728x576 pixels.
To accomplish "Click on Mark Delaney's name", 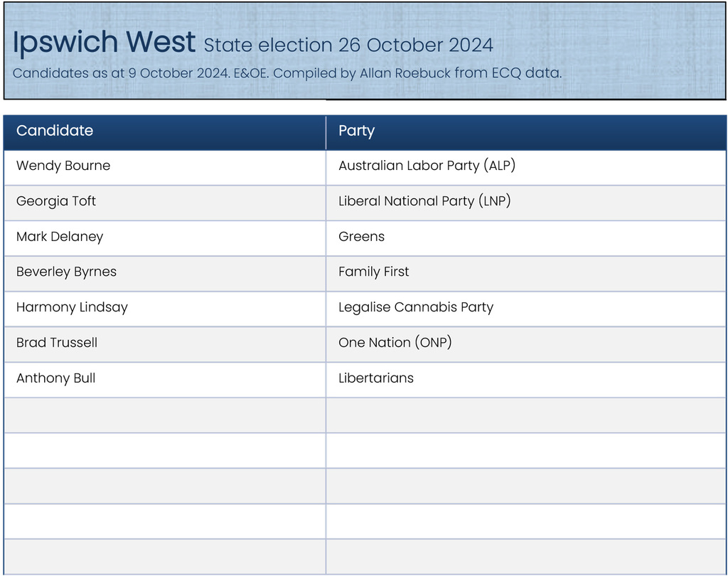I will tap(60, 237).
